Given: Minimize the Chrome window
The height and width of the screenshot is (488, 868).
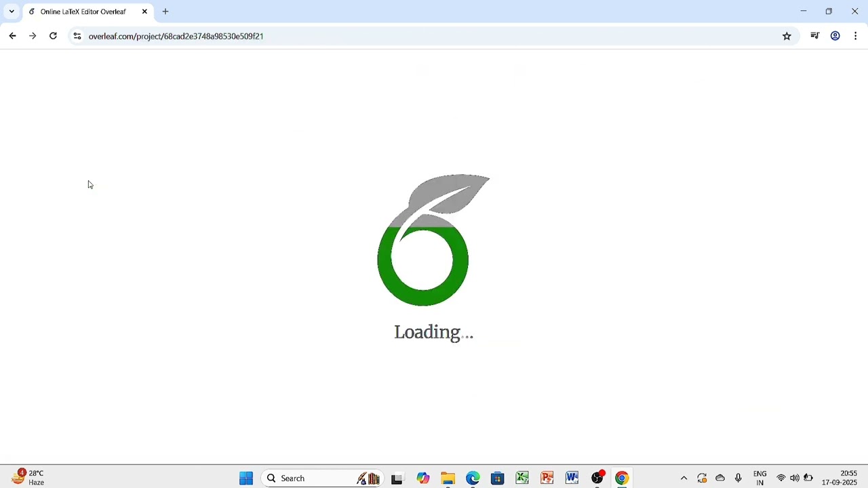Looking at the screenshot, I should click(x=804, y=12).
